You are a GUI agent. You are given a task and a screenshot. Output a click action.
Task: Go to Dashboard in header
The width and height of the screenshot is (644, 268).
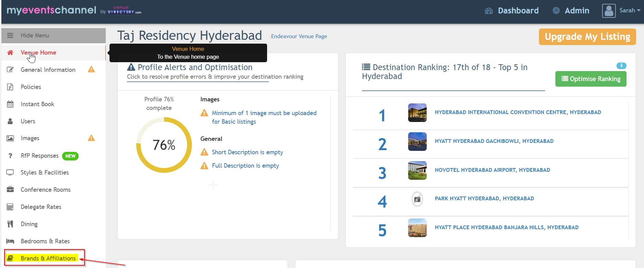[x=518, y=11]
